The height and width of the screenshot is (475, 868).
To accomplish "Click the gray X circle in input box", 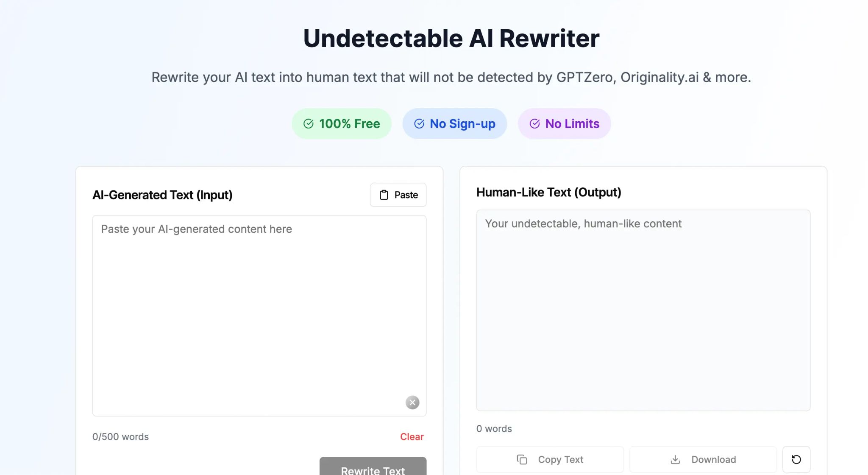I will (x=412, y=402).
